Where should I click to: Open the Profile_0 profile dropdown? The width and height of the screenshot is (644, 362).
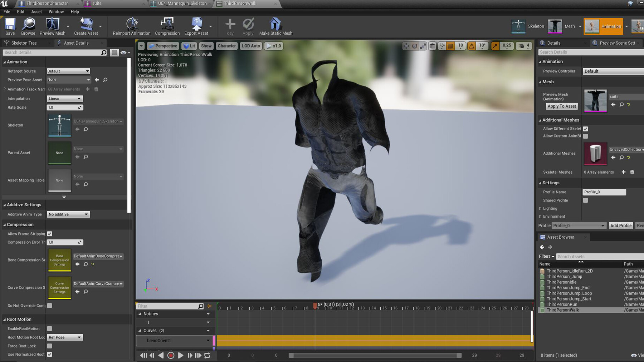click(x=579, y=225)
